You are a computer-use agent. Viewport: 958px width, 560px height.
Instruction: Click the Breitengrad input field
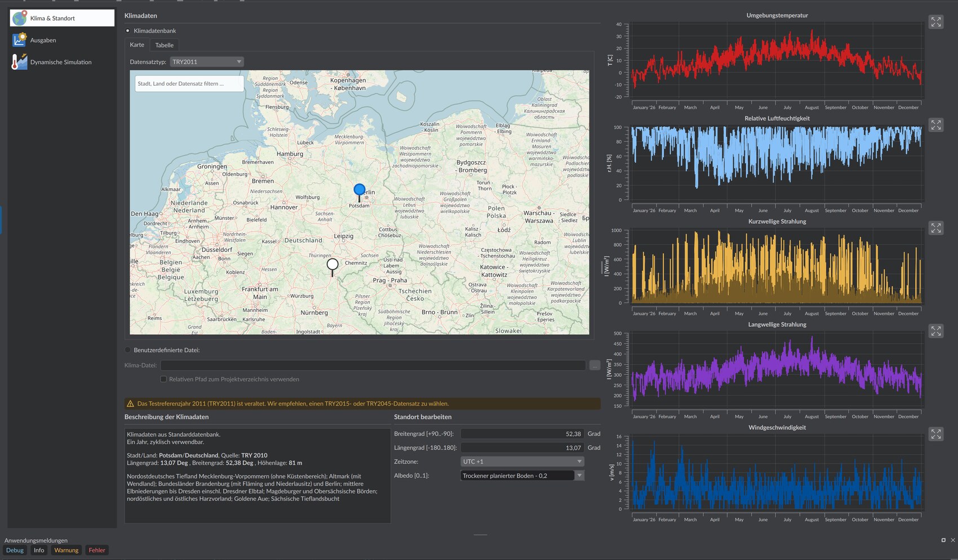[522, 434]
